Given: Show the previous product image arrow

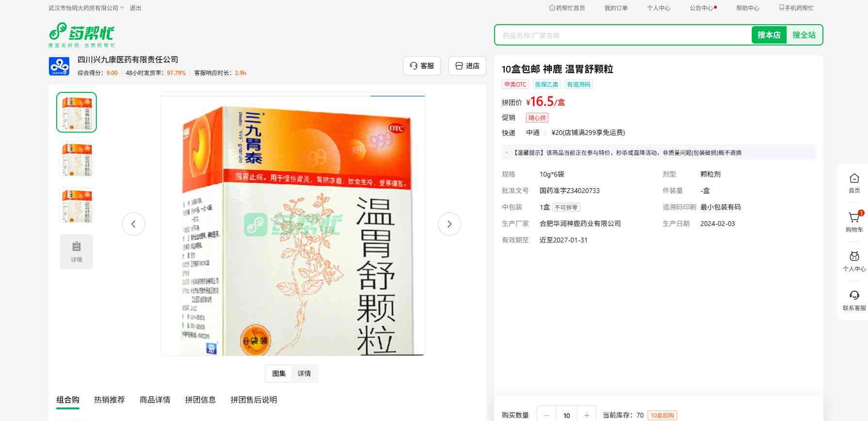Looking at the screenshot, I should click(x=134, y=224).
